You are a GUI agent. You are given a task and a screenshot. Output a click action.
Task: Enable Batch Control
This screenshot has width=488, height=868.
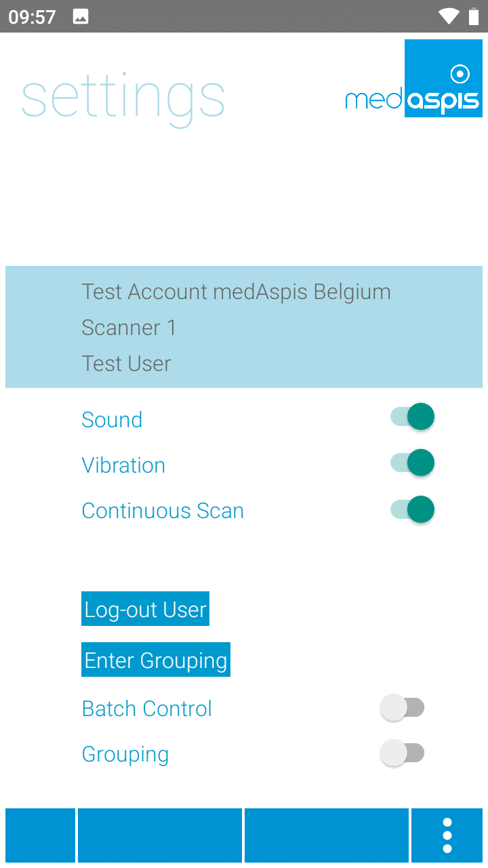[x=402, y=707]
